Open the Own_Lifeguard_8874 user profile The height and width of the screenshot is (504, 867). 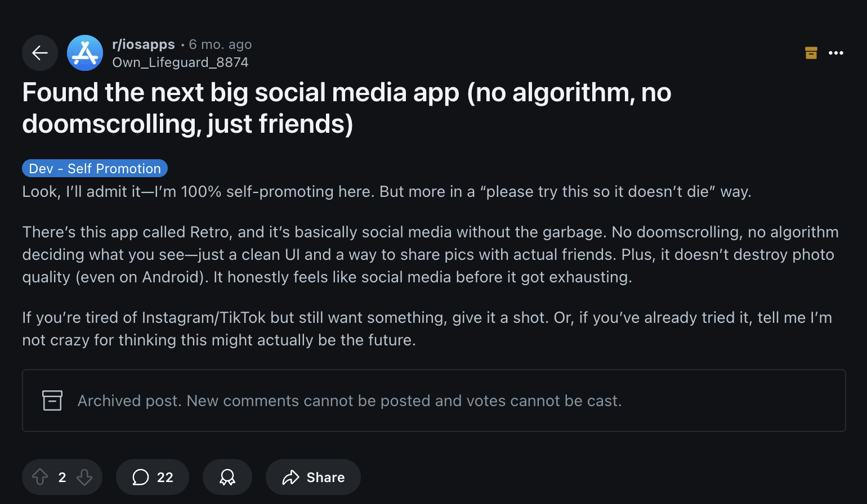click(x=180, y=62)
